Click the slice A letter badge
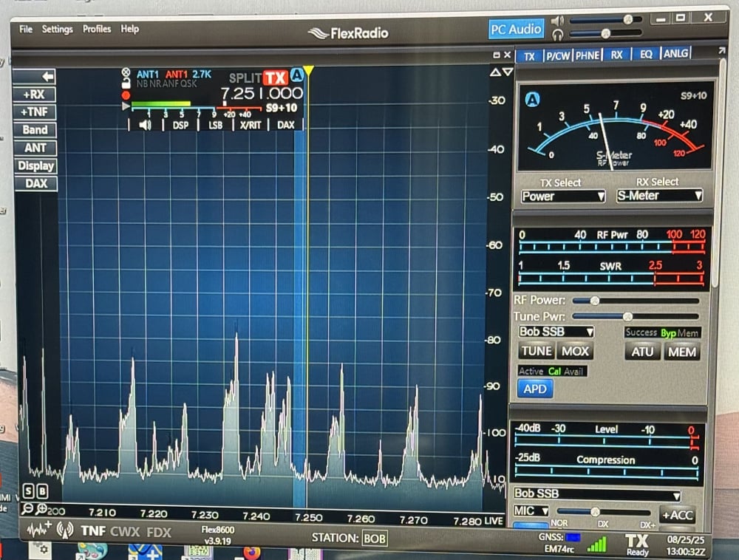739x560 pixels. [297, 75]
